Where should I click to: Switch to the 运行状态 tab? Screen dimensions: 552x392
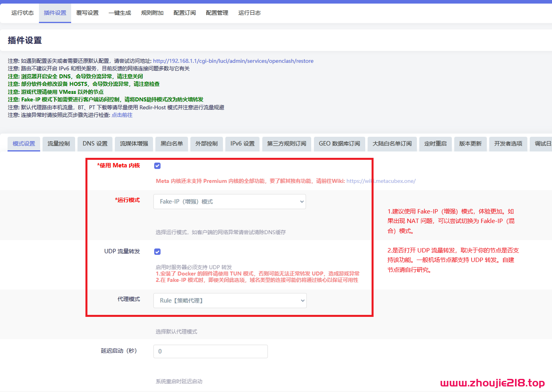[x=22, y=12]
